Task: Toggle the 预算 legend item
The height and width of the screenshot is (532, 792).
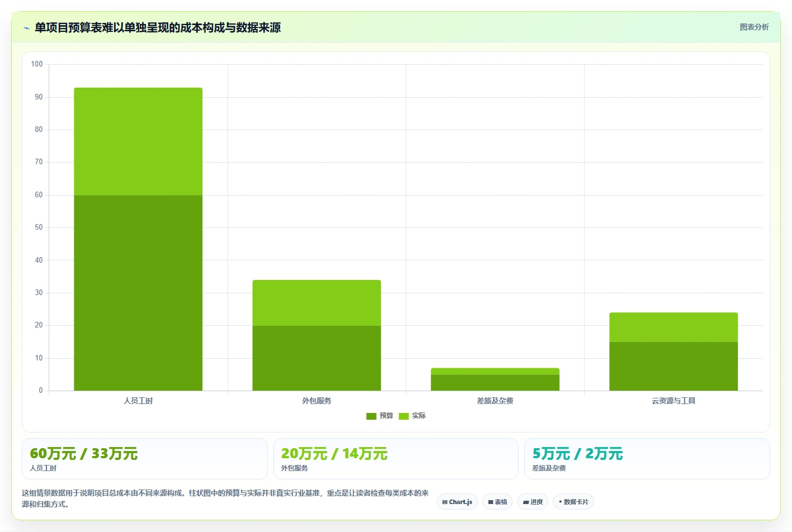Action: (x=380, y=416)
